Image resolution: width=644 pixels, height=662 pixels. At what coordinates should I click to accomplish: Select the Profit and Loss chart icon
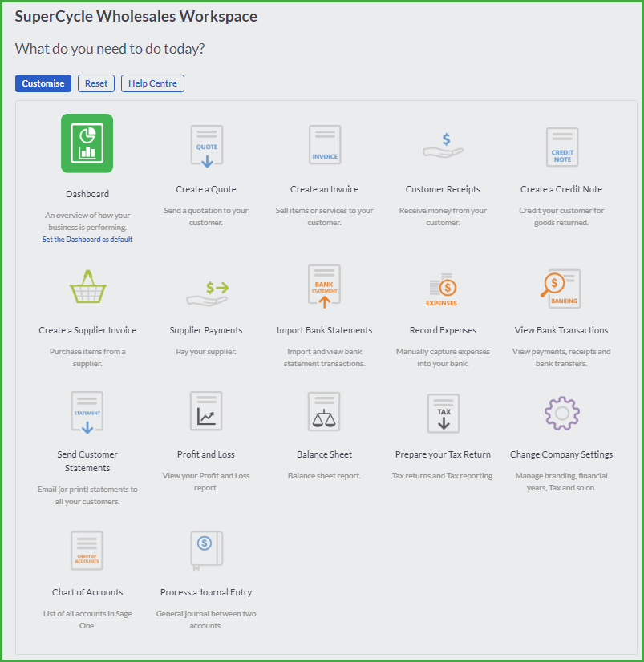(x=206, y=411)
